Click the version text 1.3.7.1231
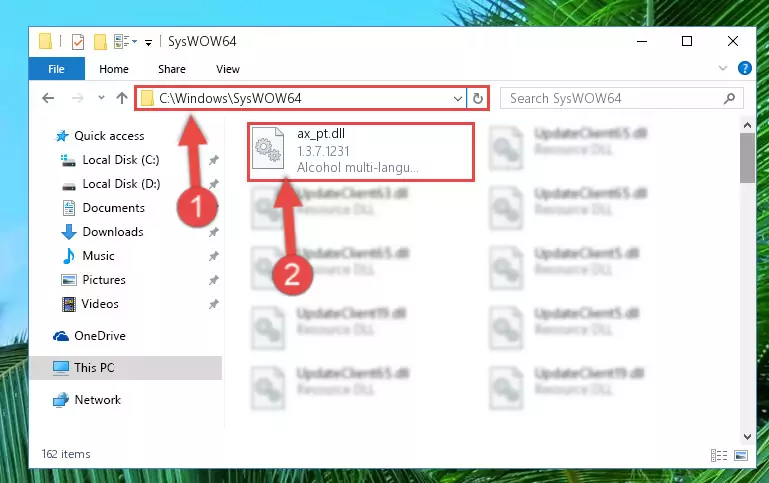Screen dimensions: 769x483 coord(323,151)
